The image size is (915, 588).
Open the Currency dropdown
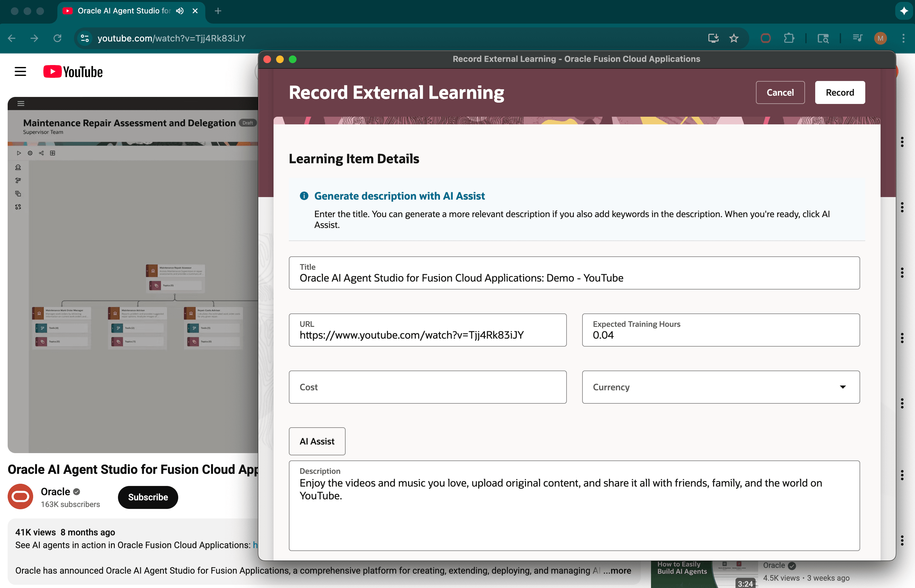click(x=843, y=387)
